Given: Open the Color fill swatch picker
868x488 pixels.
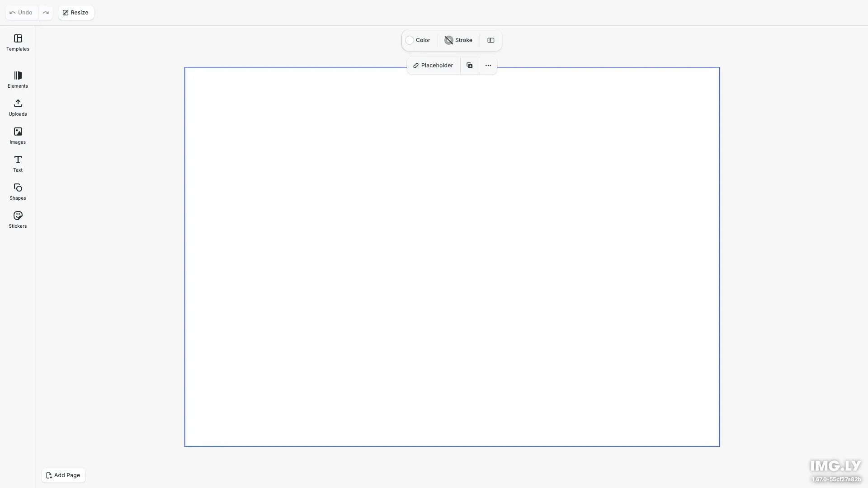Looking at the screenshot, I should click(409, 40).
